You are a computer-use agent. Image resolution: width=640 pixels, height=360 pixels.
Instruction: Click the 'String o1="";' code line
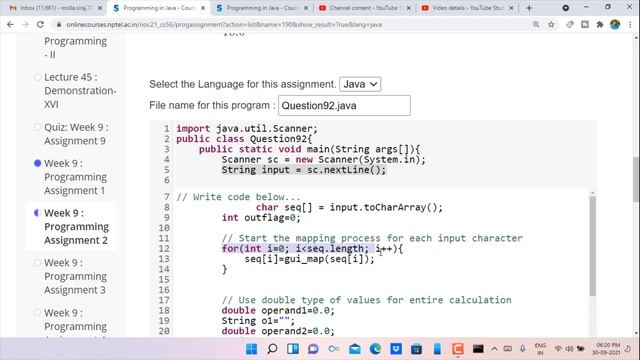click(258, 321)
